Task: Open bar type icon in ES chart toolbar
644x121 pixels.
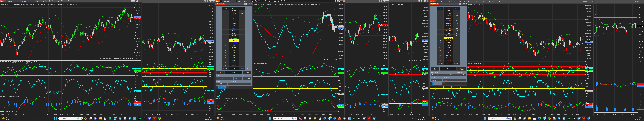Action: 468,1
